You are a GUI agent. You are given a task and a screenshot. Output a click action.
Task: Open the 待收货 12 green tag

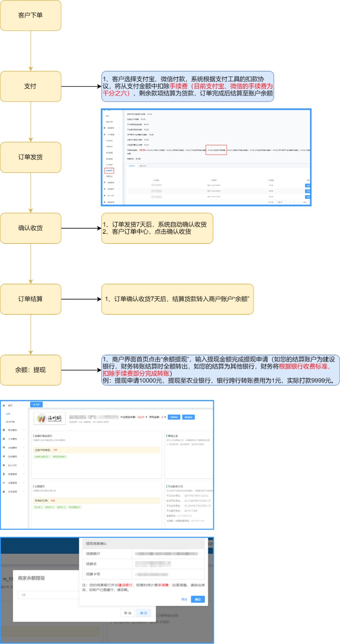61,507
